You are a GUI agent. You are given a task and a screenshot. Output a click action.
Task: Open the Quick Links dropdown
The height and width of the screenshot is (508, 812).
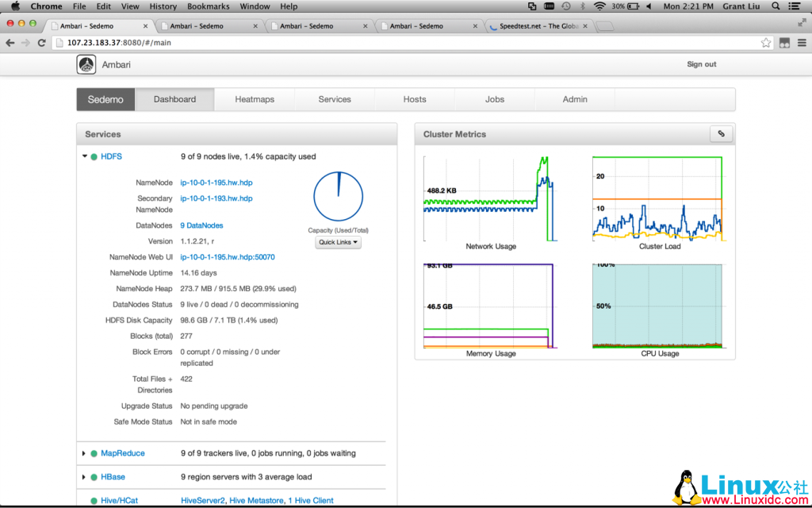pyautogui.click(x=338, y=242)
